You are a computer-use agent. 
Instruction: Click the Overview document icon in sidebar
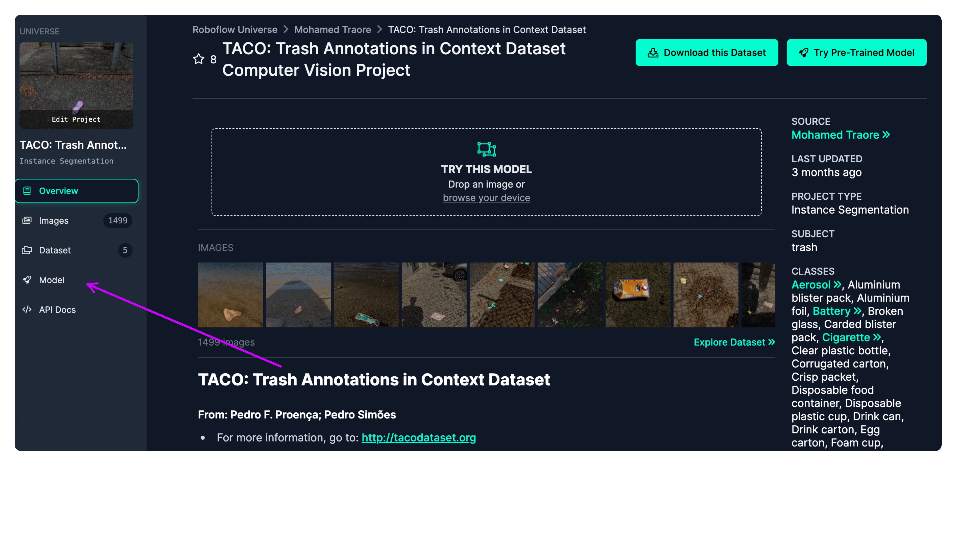pyautogui.click(x=27, y=191)
